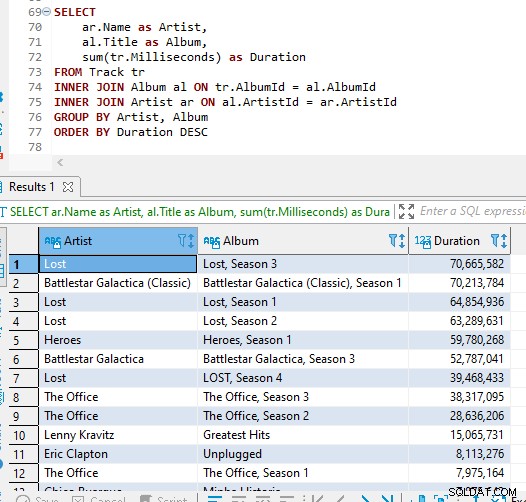Click the ABC type icon in the Album header
This screenshot has height=502, width=526.
212,242
